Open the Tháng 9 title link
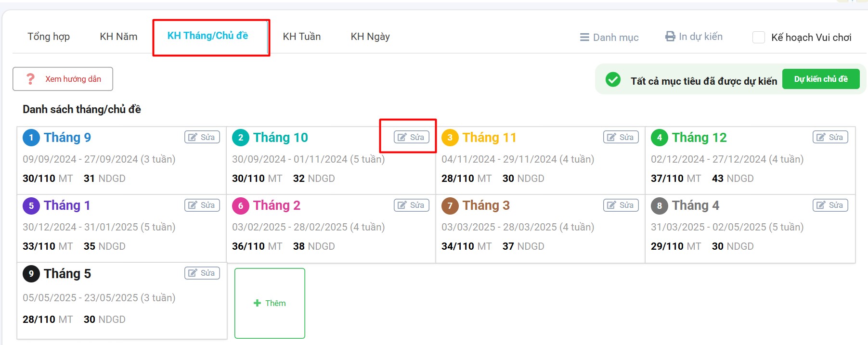This screenshot has width=868, height=345. click(x=67, y=138)
